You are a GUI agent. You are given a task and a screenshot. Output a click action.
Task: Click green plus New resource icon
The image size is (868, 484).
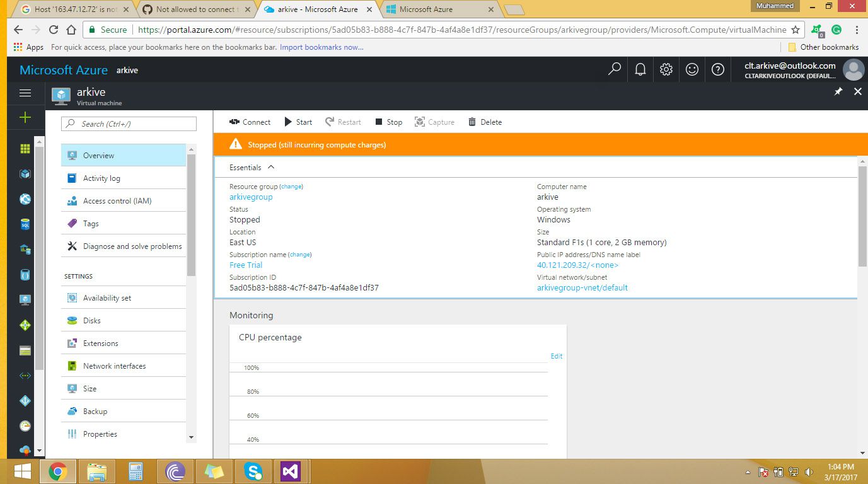[25, 118]
